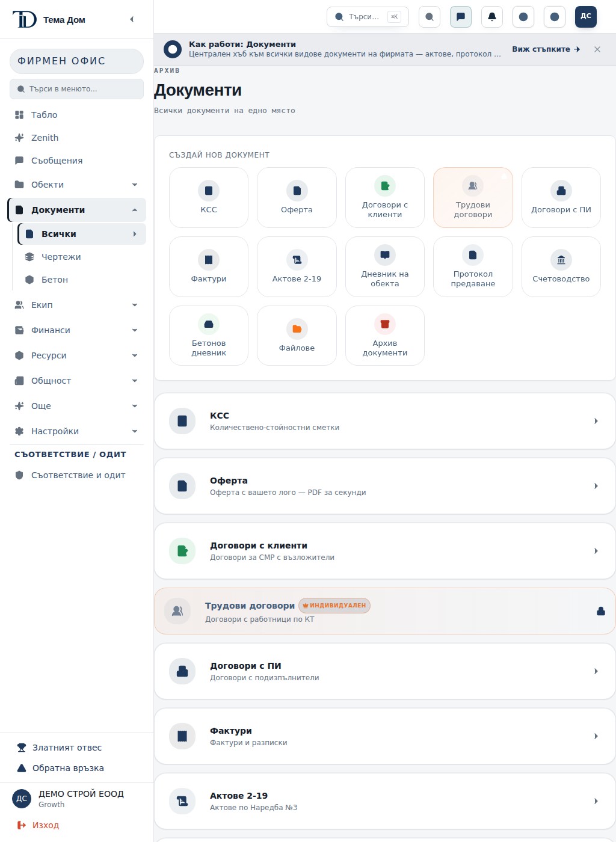Open the Архив документи tile
This screenshot has height=842, width=616.
tap(385, 336)
